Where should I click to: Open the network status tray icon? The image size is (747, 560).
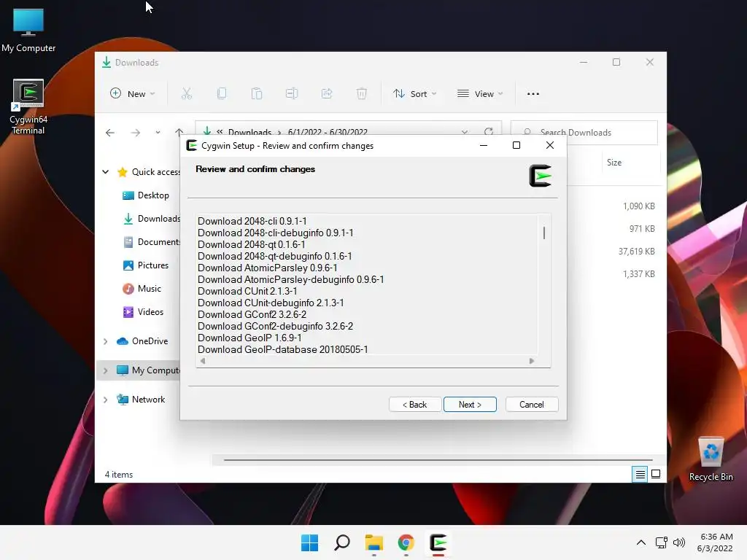click(661, 542)
